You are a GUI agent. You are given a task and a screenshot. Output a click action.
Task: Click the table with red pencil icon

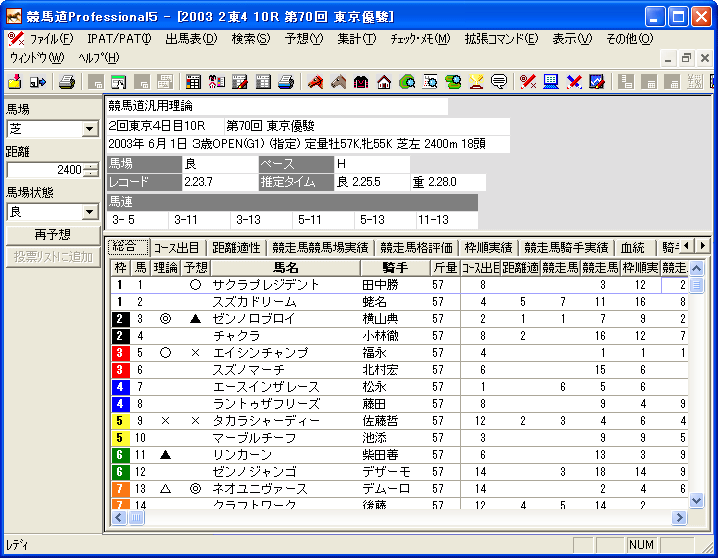point(239,82)
